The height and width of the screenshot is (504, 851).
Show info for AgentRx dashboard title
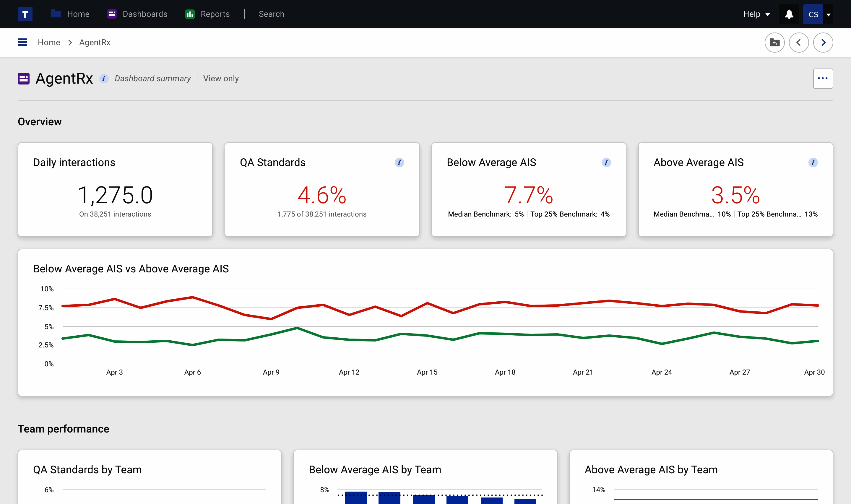(x=104, y=79)
